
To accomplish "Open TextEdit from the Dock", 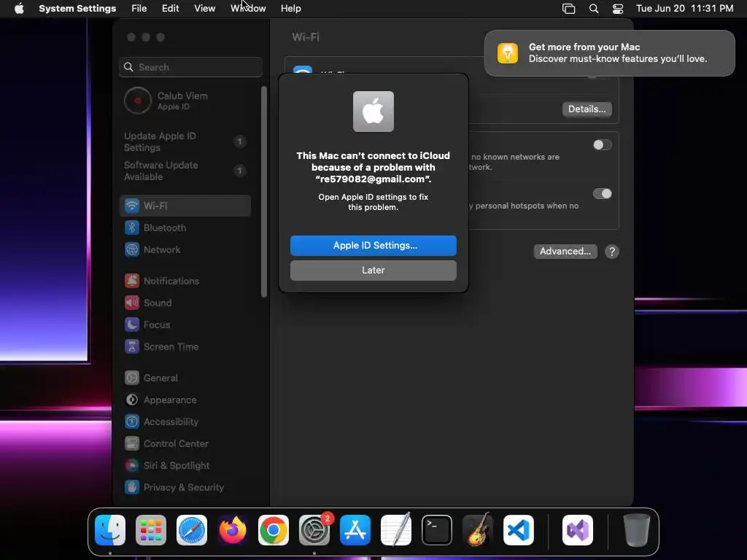I will pos(396,530).
